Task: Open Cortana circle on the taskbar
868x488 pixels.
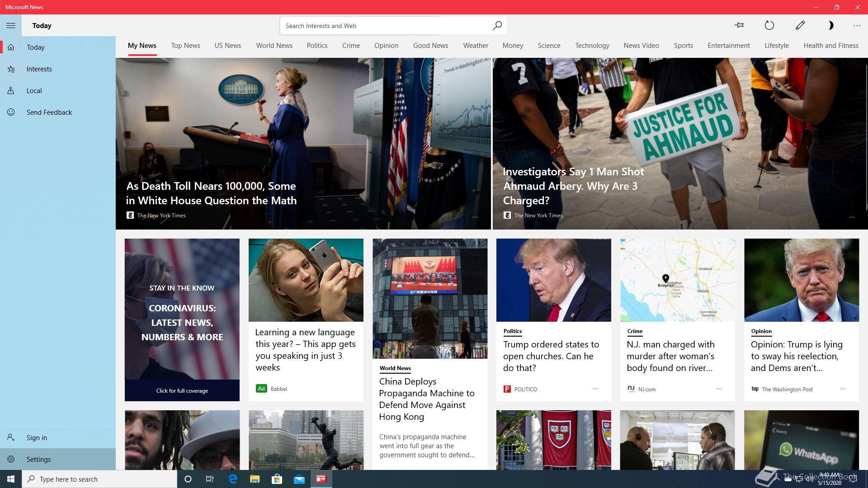Action: [x=188, y=479]
